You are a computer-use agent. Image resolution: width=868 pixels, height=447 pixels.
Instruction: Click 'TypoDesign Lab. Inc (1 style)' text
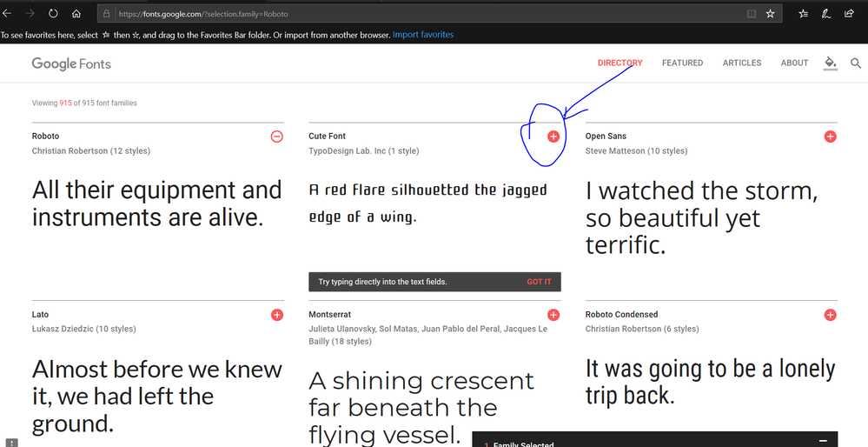pyautogui.click(x=364, y=150)
